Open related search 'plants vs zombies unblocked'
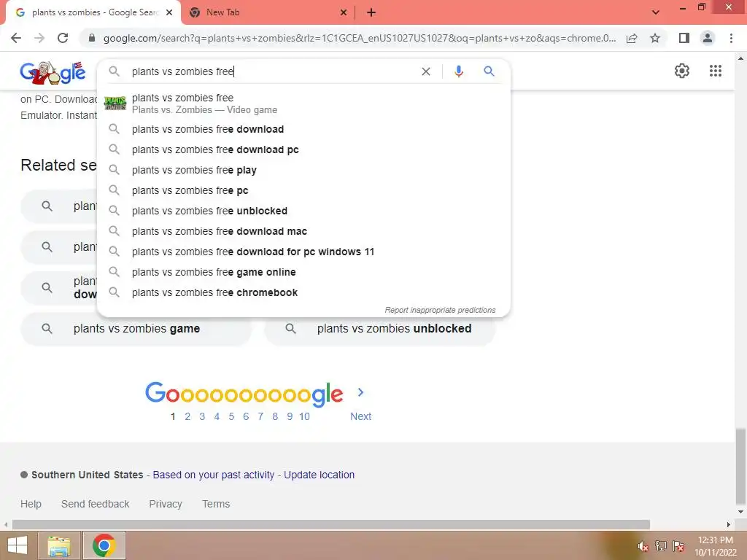The height and width of the screenshot is (560, 747). coord(379,329)
